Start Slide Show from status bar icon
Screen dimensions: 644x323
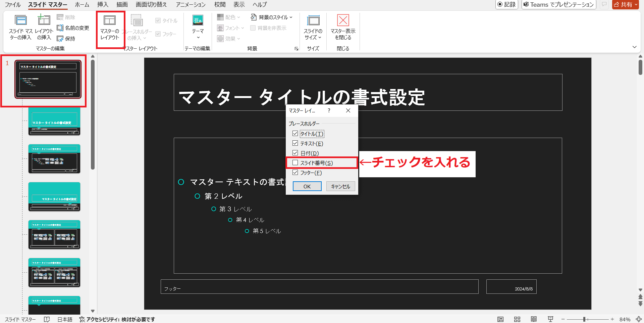[550, 319]
